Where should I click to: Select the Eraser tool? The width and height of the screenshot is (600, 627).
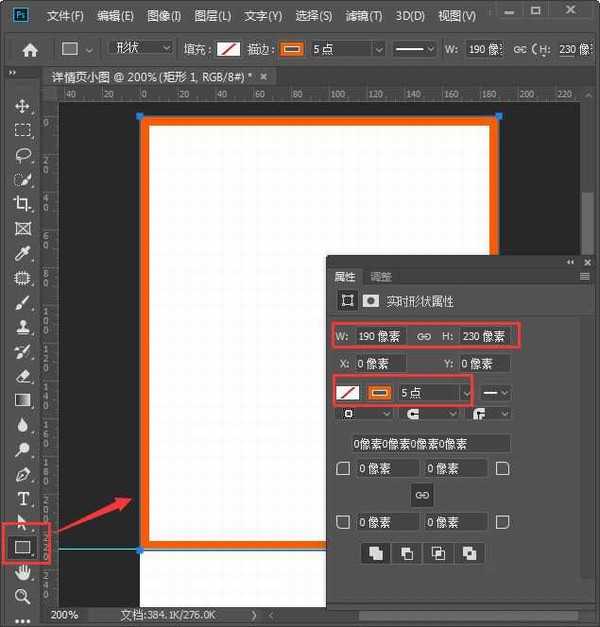click(x=22, y=376)
